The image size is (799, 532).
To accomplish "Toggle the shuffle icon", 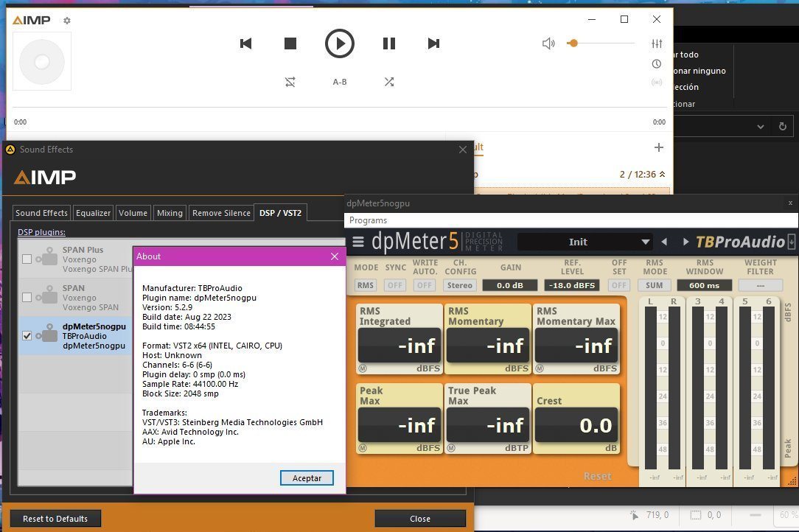I will pos(388,82).
